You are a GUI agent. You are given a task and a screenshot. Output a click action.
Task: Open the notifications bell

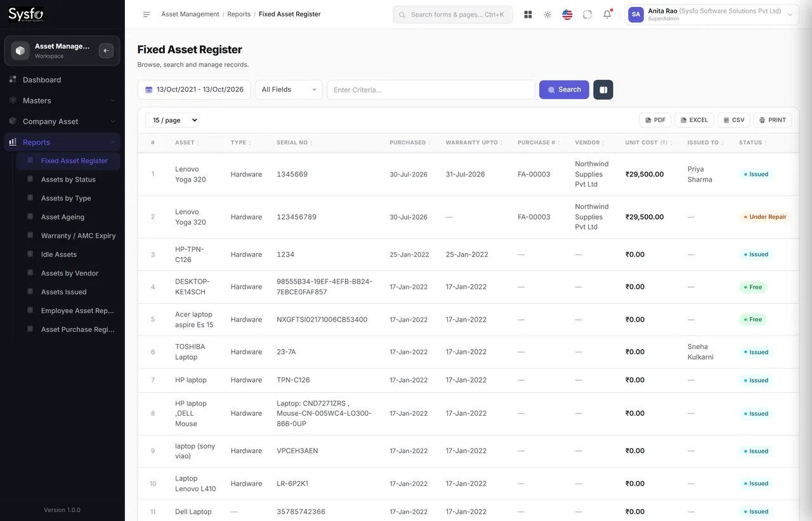coord(607,15)
